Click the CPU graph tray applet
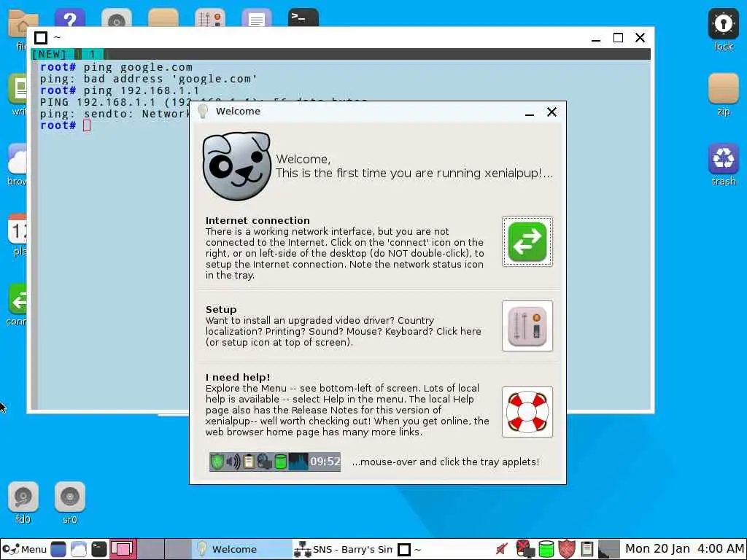747x560 pixels. [608, 549]
